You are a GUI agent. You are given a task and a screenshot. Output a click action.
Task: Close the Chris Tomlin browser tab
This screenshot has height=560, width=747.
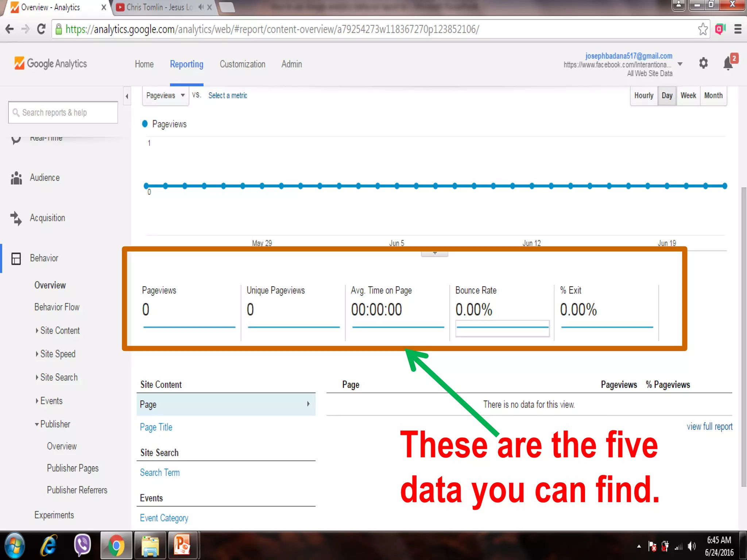(x=209, y=7)
